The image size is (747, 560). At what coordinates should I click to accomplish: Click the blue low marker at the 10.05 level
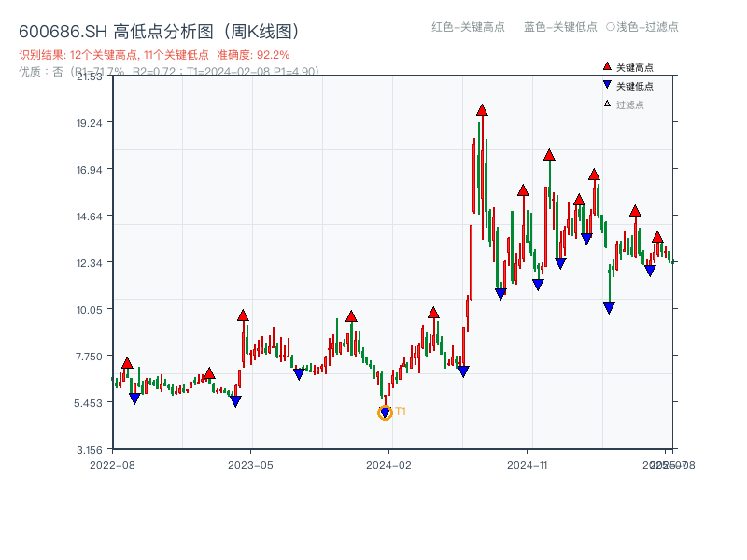(609, 308)
